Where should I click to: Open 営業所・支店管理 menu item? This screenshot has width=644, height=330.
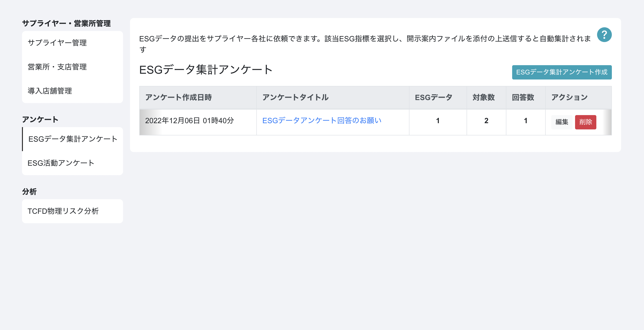[x=72, y=67]
